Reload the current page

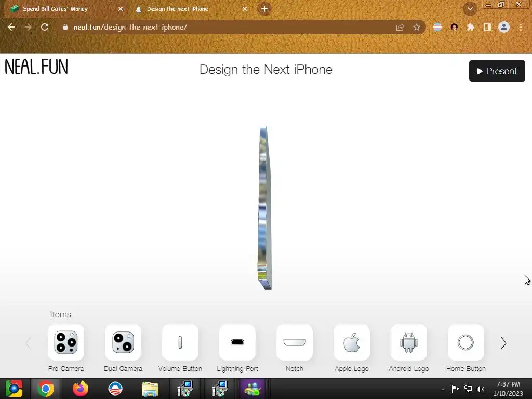point(45,27)
